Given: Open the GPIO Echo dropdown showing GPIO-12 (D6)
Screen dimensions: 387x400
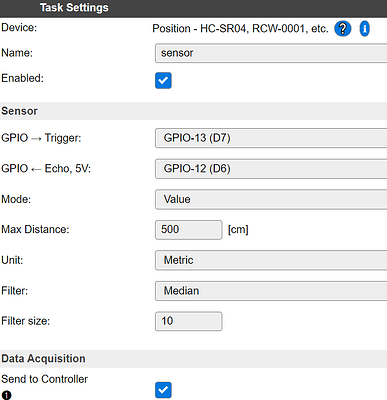Looking at the screenshot, I should point(271,169).
